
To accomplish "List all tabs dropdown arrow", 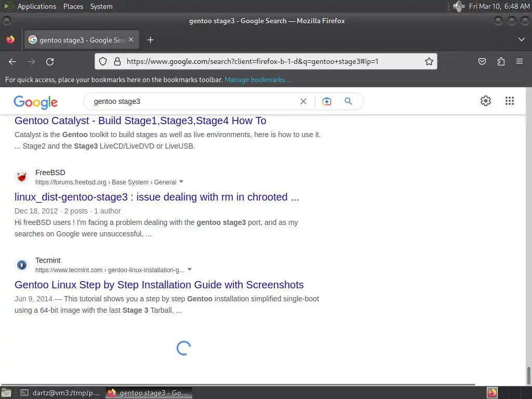I will 522,39.
